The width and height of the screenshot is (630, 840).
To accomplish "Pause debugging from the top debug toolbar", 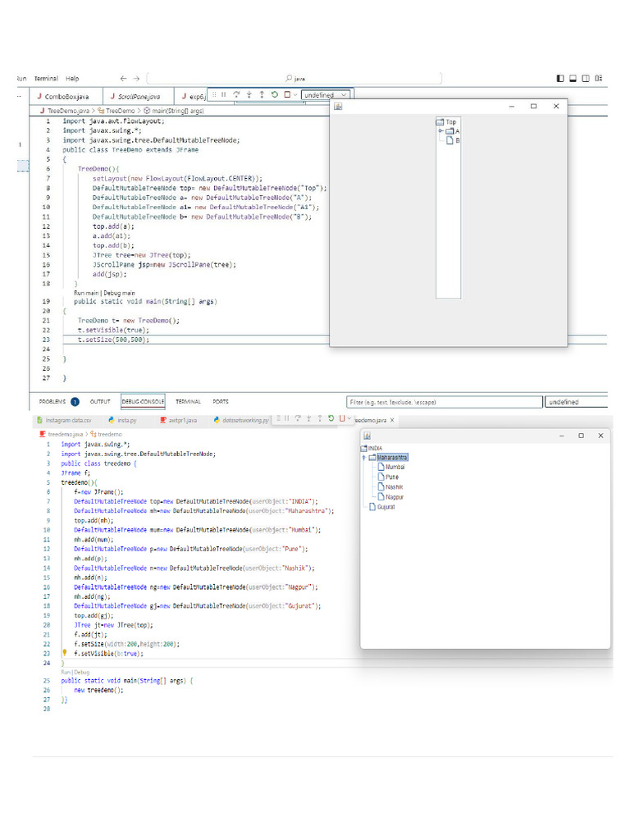I will (223, 95).
